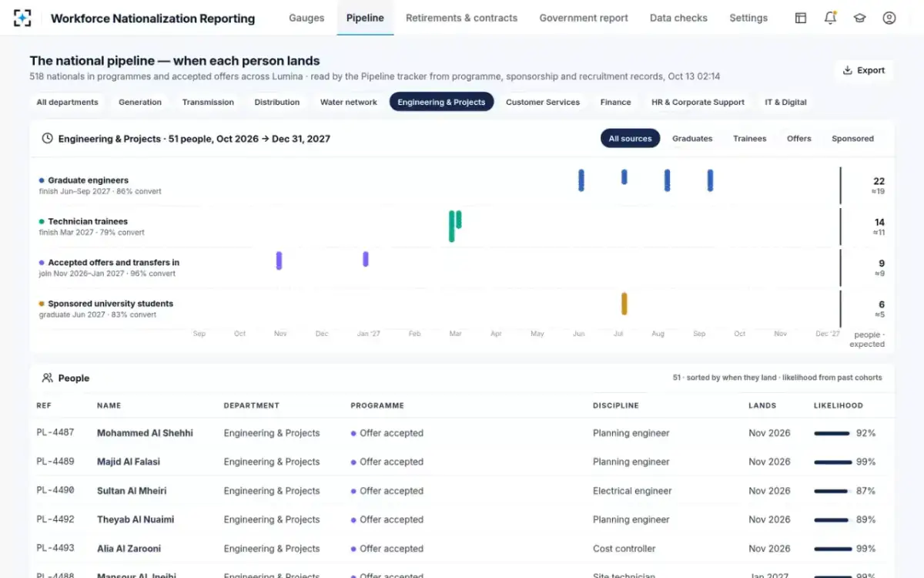
Task: Click the People section icon
Action: (47, 378)
